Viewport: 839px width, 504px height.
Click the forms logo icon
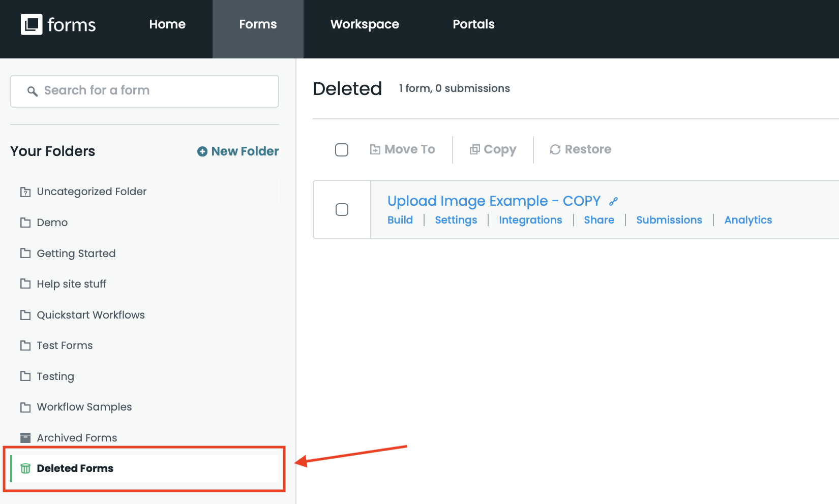coord(32,24)
